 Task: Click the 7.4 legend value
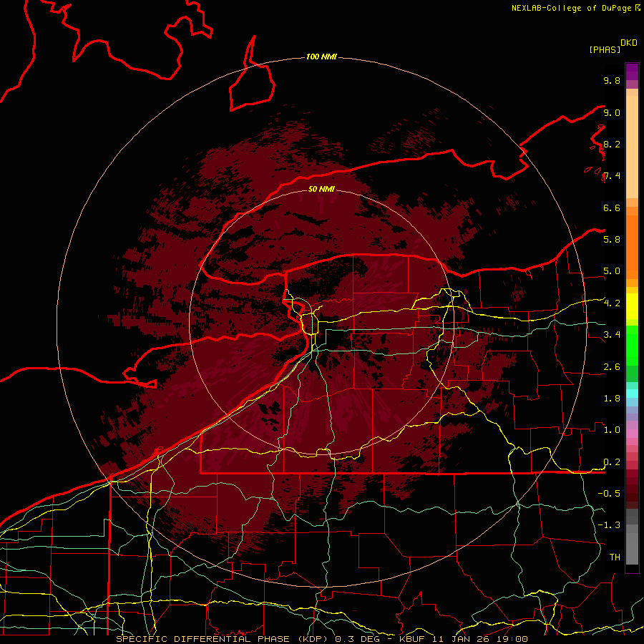tap(612, 176)
